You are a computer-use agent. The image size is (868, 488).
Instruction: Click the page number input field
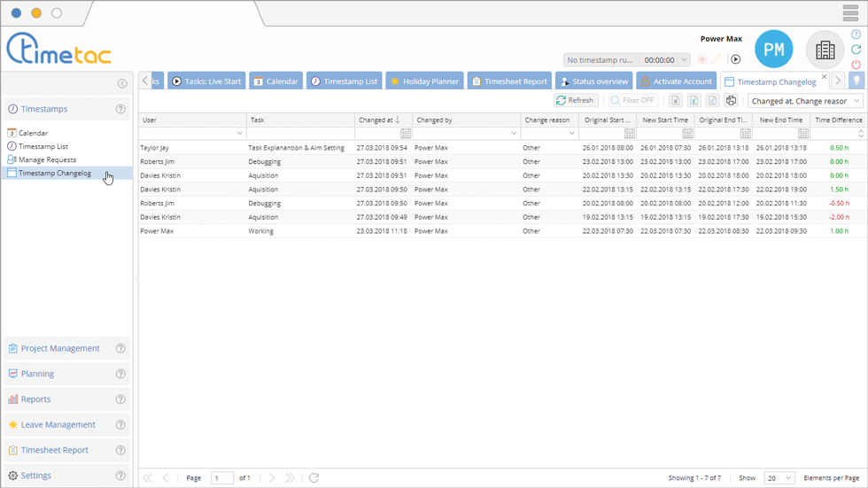(222, 478)
